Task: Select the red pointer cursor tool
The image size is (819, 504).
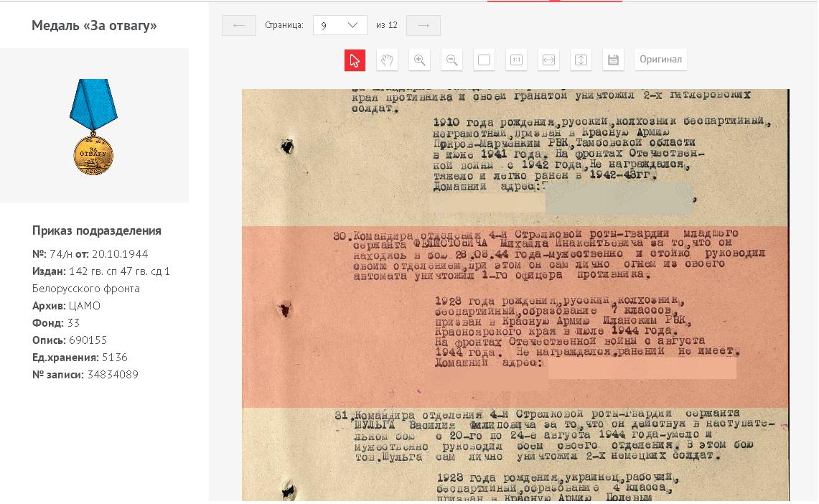Action: [x=355, y=60]
